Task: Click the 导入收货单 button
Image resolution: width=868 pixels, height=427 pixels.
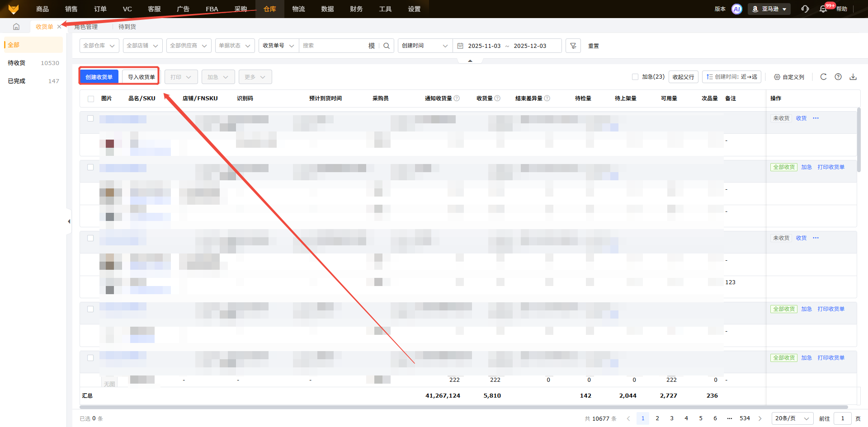Action: pyautogui.click(x=141, y=77)
